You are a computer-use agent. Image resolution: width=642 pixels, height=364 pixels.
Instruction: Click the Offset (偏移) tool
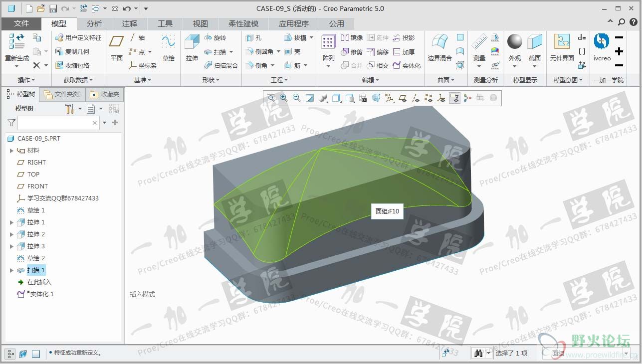378,51
